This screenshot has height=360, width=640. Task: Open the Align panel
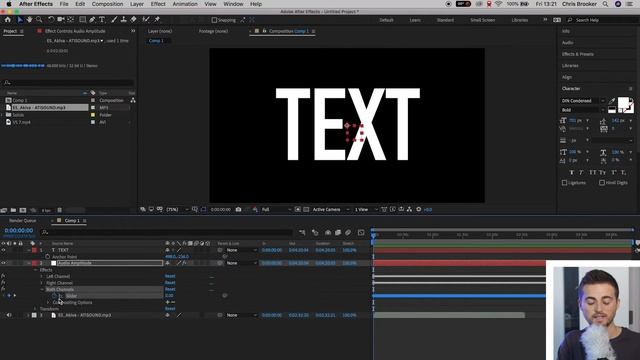click(x=567, y=77)
